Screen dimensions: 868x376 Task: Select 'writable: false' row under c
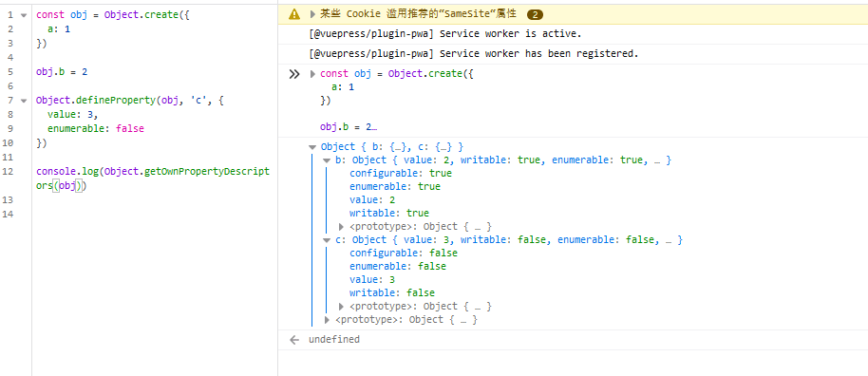tap(392, 293)
